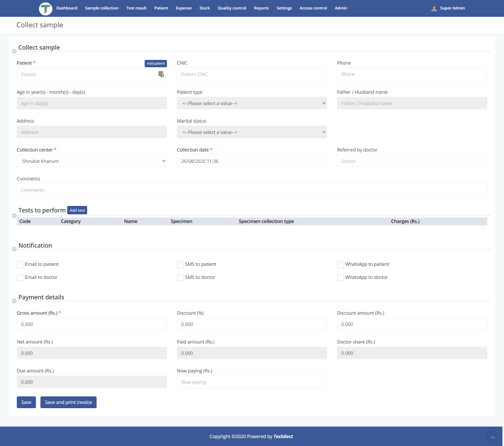Click the Super Admin avatar icon
This screenshot has height=446, width=504.
tap(434, 8)
